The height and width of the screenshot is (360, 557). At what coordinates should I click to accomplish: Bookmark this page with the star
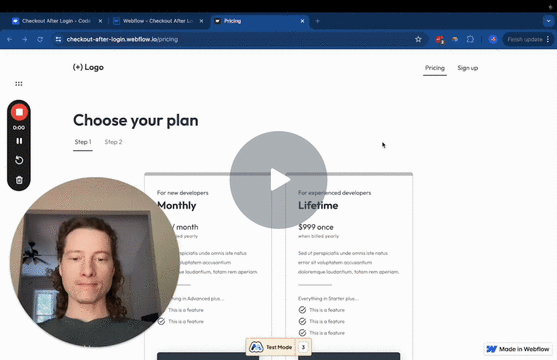click(418, 39)
